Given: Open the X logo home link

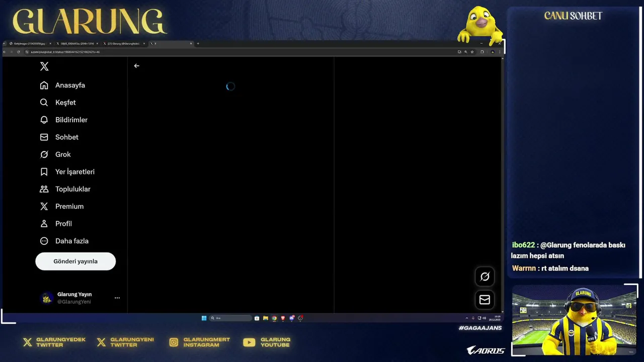Looking at the screenshot, I should [44, 66].
